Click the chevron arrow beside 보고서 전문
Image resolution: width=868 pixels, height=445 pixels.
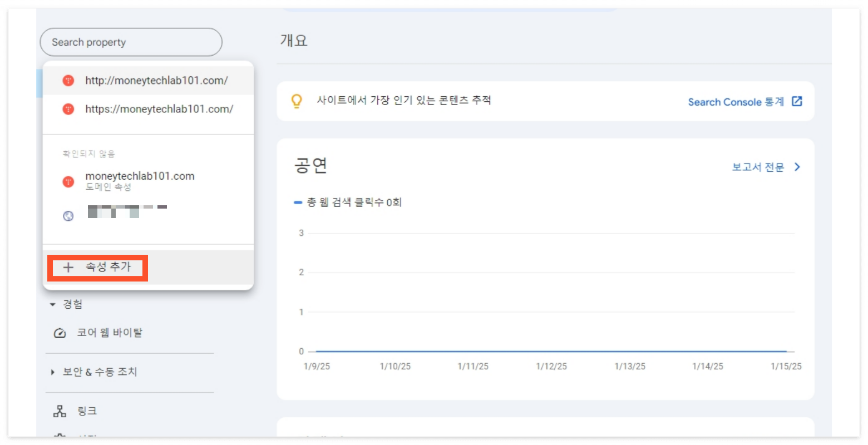pos(797,167)
